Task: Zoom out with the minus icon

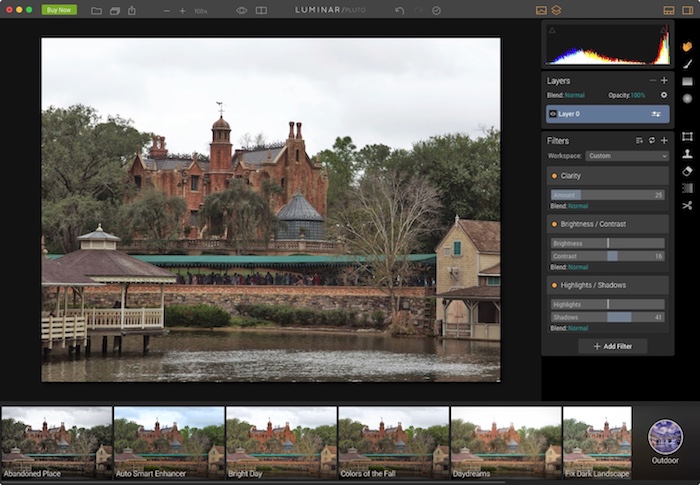Action: (167, 10)
